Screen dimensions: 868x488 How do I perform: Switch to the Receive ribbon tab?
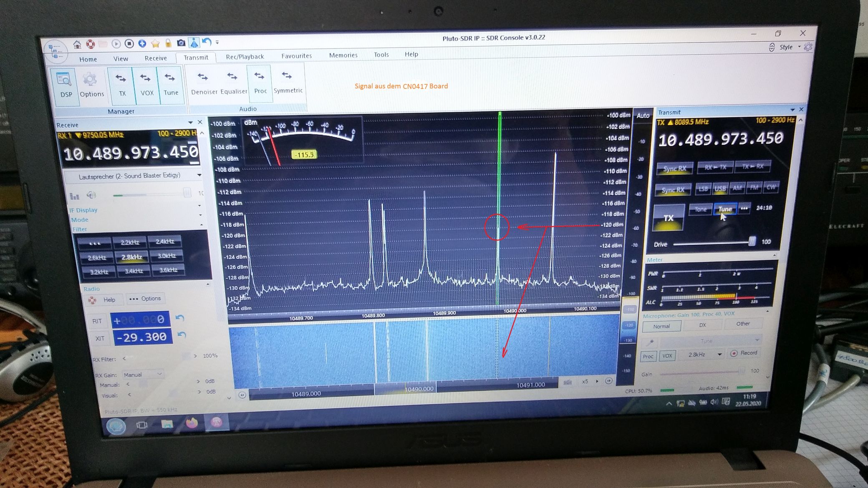pos(156,58)
